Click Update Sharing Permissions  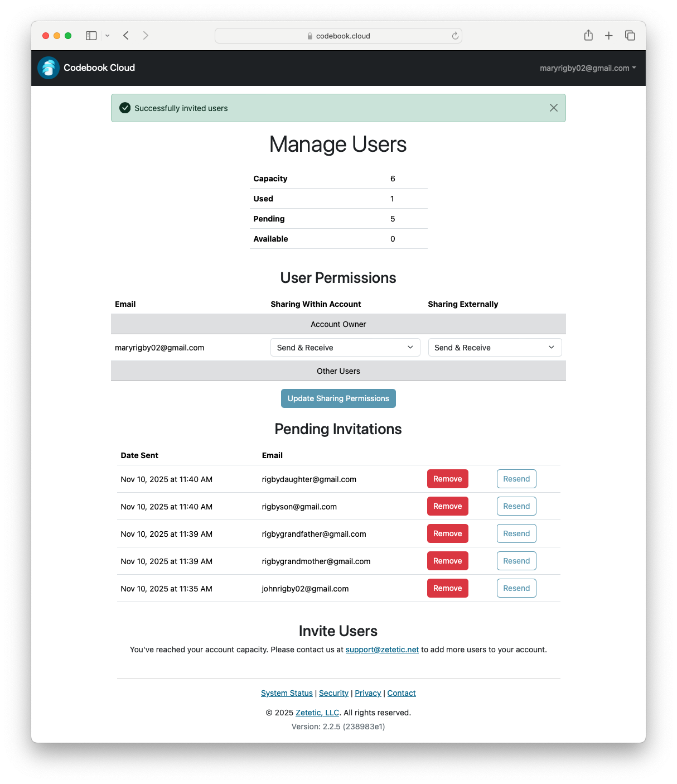(338, 398)
